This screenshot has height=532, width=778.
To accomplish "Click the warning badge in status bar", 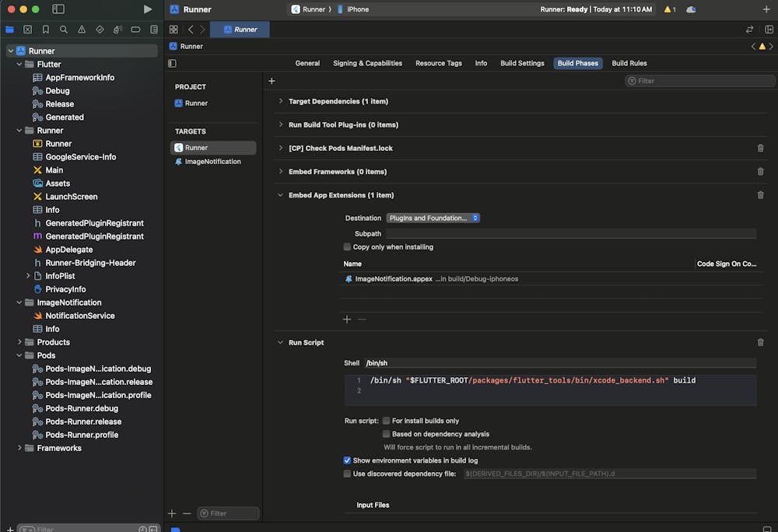I will pyautogui.click(x=668, y=9).
